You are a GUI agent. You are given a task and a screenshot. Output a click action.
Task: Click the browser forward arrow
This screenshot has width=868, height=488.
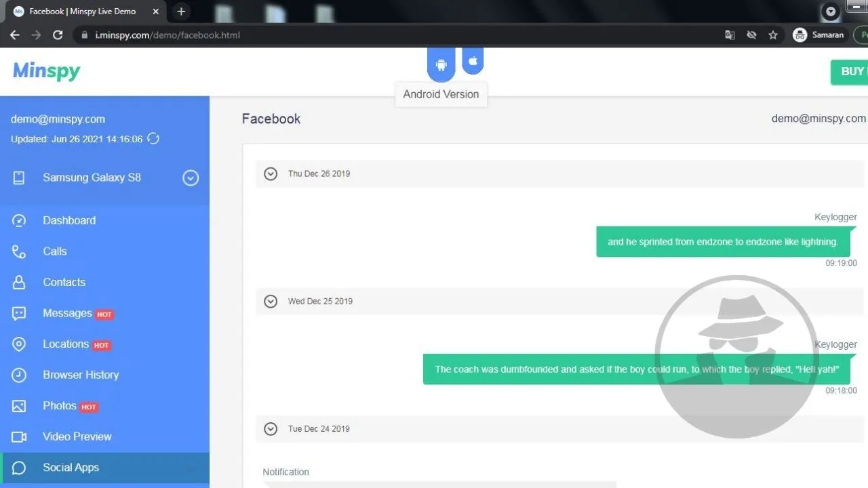click(x=36, y=35)
